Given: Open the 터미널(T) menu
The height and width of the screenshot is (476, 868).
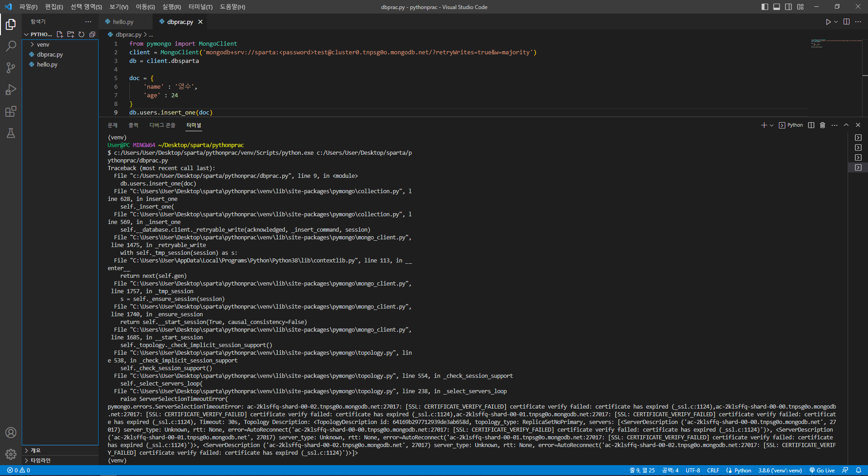Looking at the screenshot, I should pos(200,7).
